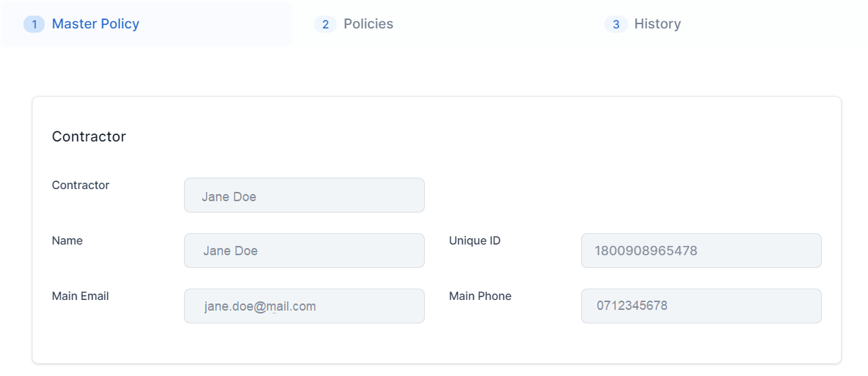
Task: Click the step 1 number badge
Action: (x=33, y=24)
